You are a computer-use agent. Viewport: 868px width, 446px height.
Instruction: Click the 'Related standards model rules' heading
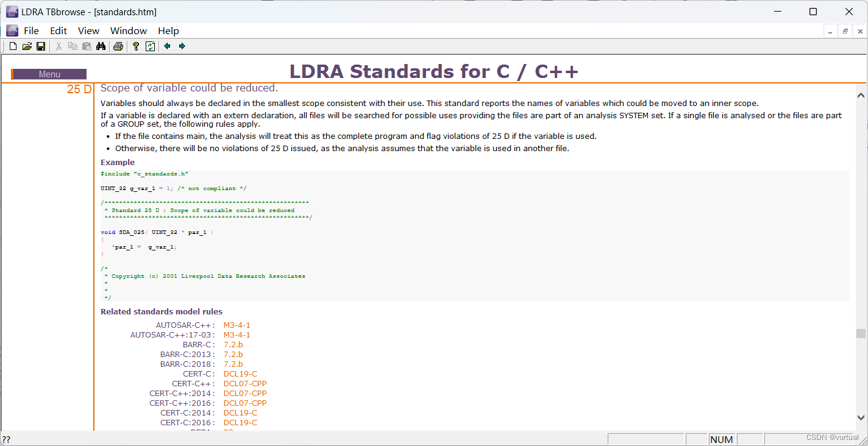click(162, 312)
